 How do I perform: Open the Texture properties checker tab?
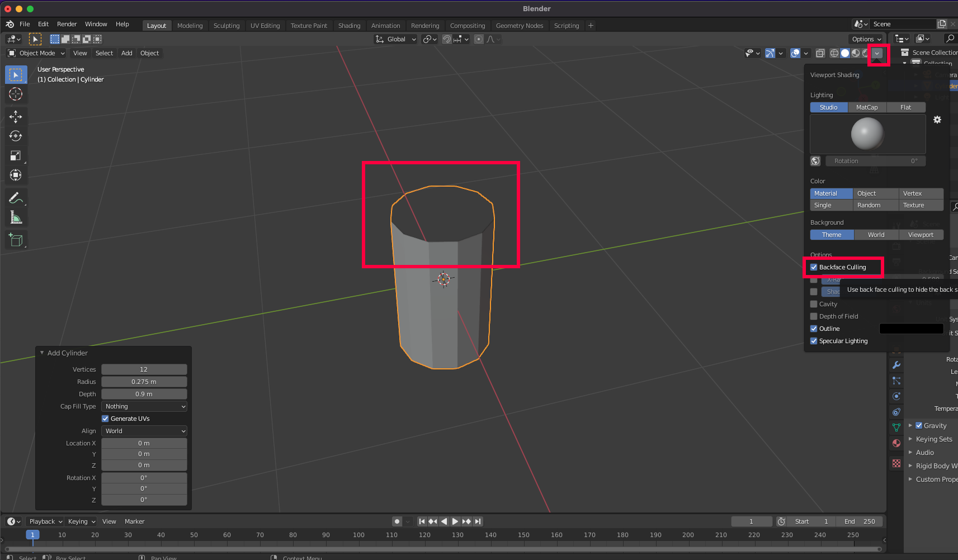click(x=896, y=463)
